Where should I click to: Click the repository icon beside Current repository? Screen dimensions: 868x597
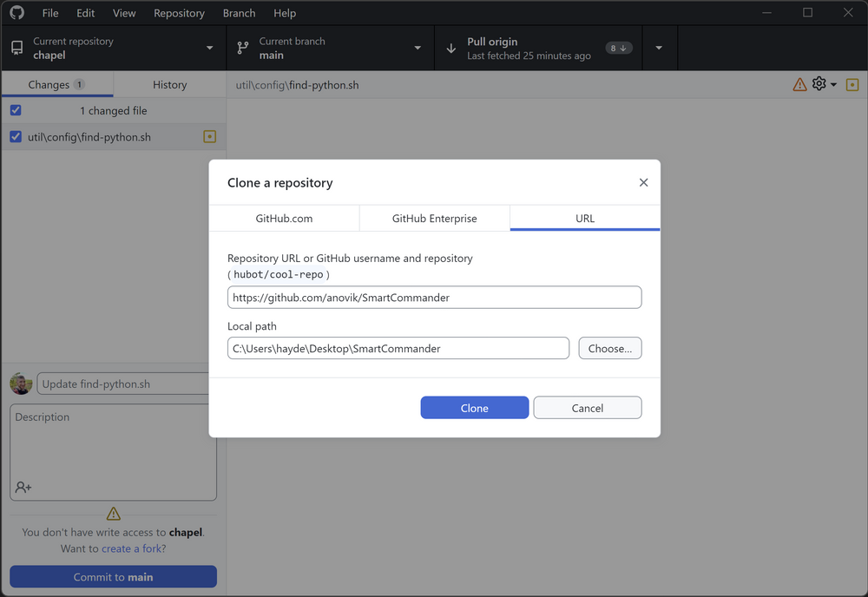coord(15,48)
